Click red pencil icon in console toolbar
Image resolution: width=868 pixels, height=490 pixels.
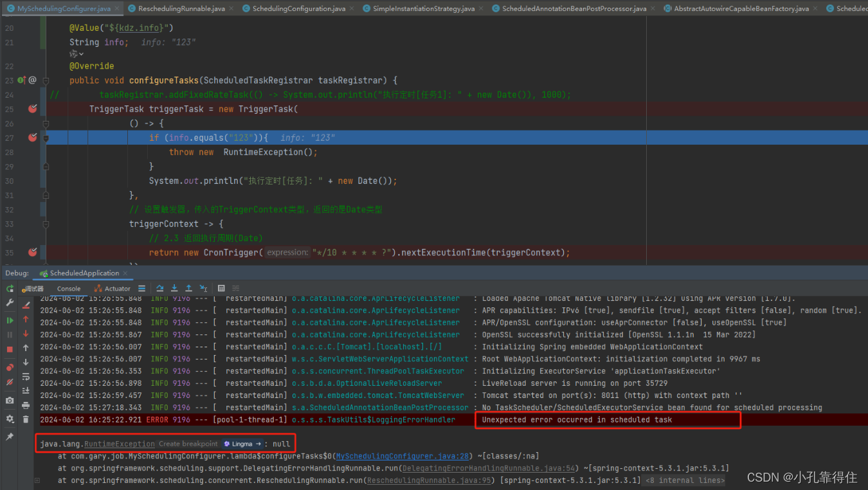tap(26, 304)
